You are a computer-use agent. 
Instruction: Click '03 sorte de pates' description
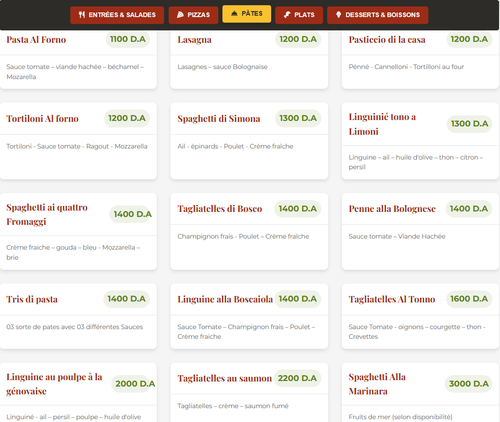point(74,327)
